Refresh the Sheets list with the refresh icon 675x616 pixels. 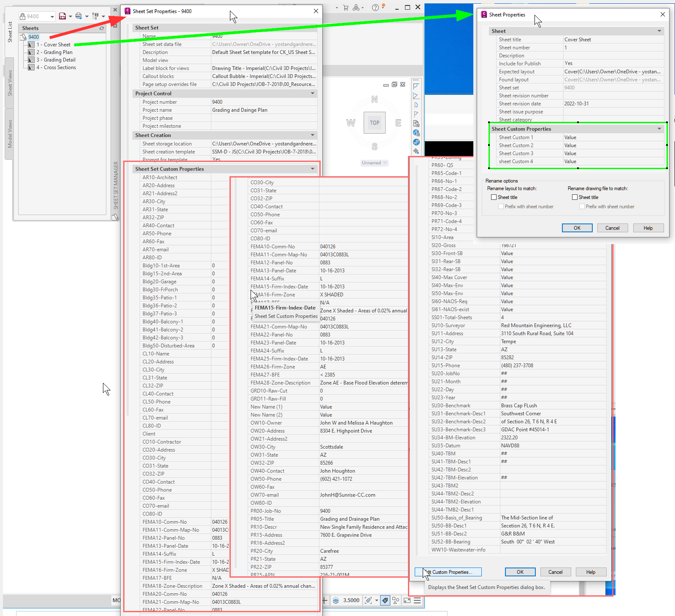click(101, 28)
